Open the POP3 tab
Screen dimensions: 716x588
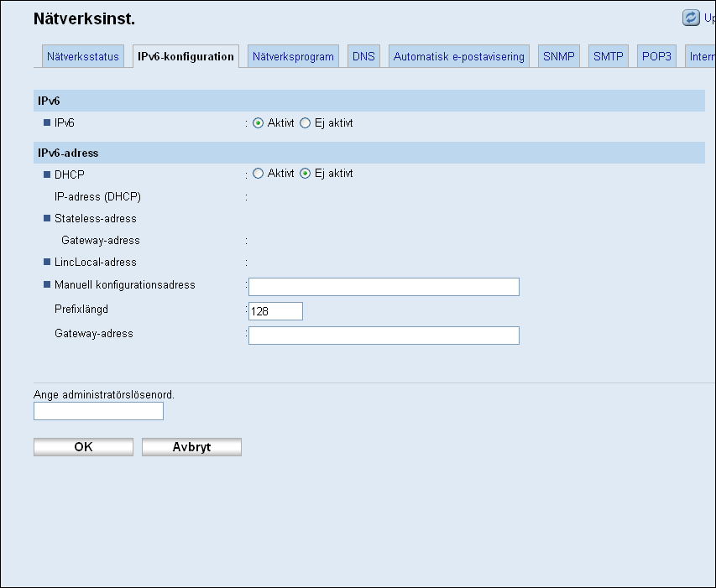(x=656, y=56)
